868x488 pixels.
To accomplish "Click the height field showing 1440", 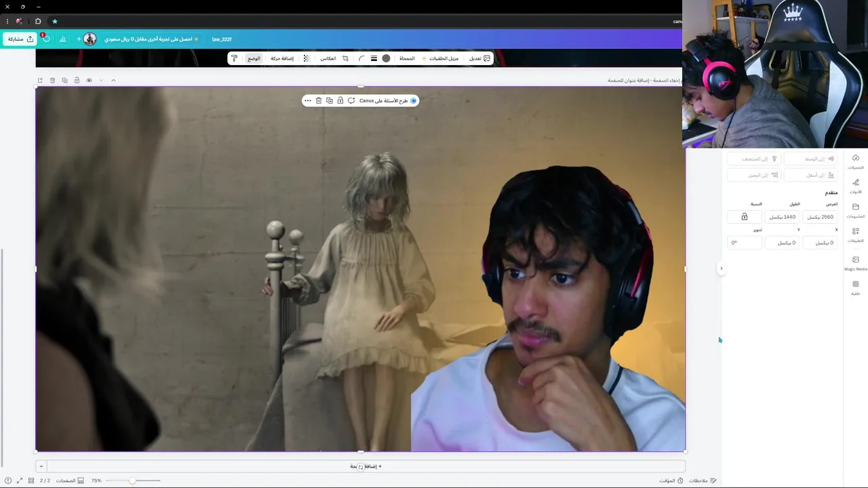I will (782, 217).
